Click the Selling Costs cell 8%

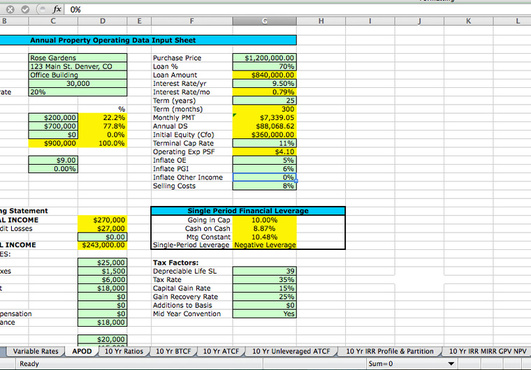click(264, 186)
